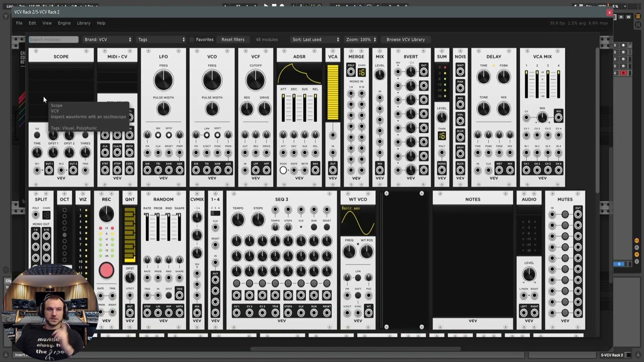Add the SEQ 3 sequencer module
This screenshot has width=644, height=362.
pos(282,260)
